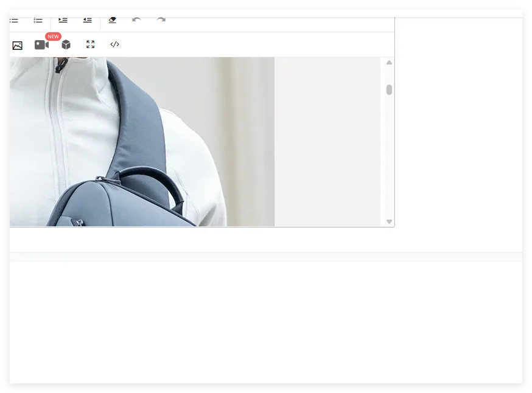Toggle fullscreen editor mode
The image size is (532, 393).
click(90, 44)
